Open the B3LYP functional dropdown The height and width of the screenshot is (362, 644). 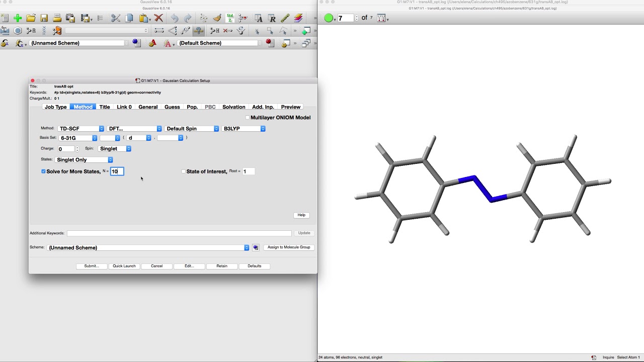244,129
